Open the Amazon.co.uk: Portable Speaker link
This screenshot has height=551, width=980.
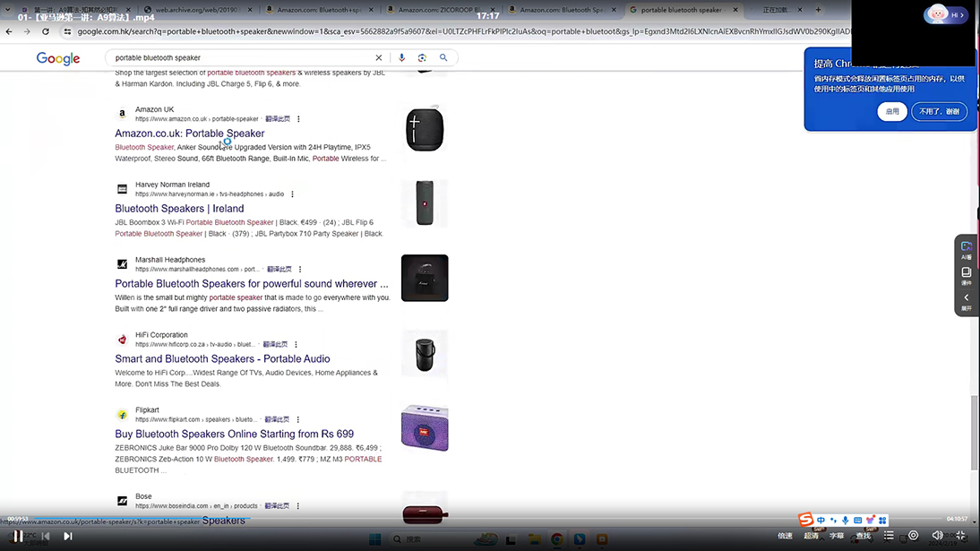click(x=189, y=133)
